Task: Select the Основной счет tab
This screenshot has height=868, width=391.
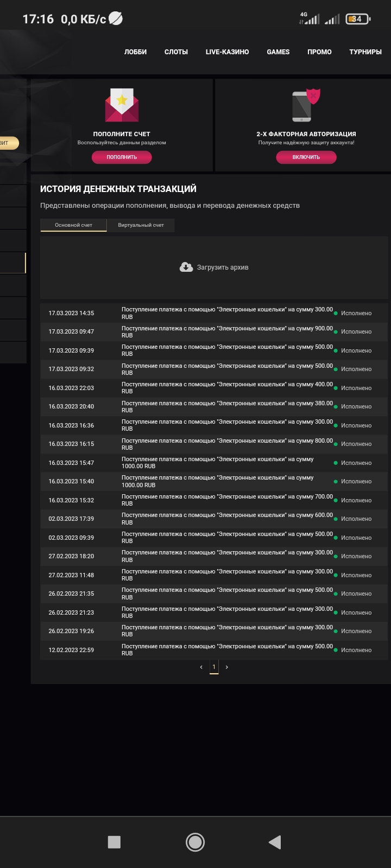Action: (x=73, y=225)
